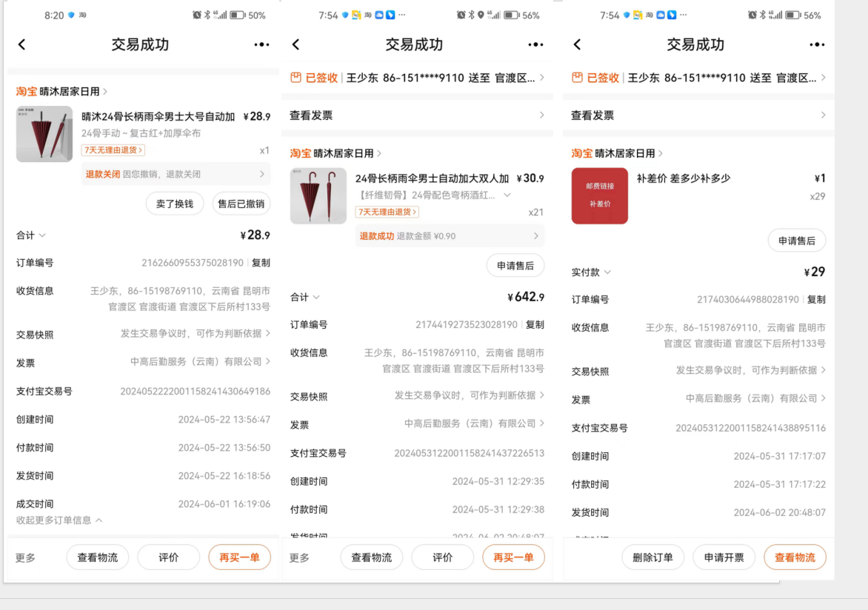Viewport: 868px width, 610px height.
Task: Expand the 合计 ¥642.9 total breakdown
Action: pyautogui.click(x=316, y=298)
